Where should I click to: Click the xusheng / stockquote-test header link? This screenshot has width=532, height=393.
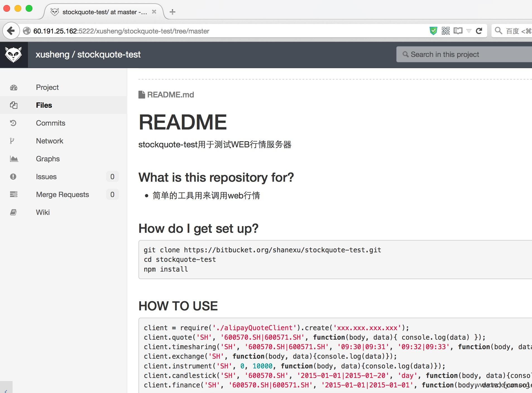[x=88, y=55]
